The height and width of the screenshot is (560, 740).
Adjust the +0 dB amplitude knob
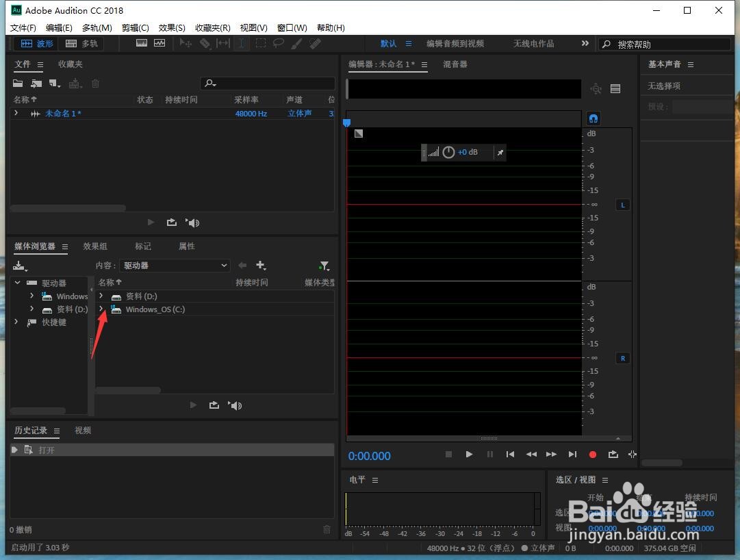coord(448,152)
